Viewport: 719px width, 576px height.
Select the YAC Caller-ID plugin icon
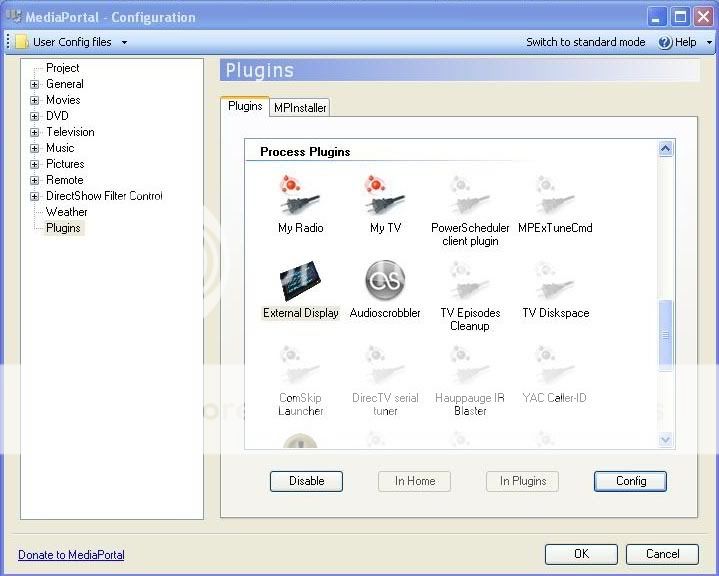(555, 366)
